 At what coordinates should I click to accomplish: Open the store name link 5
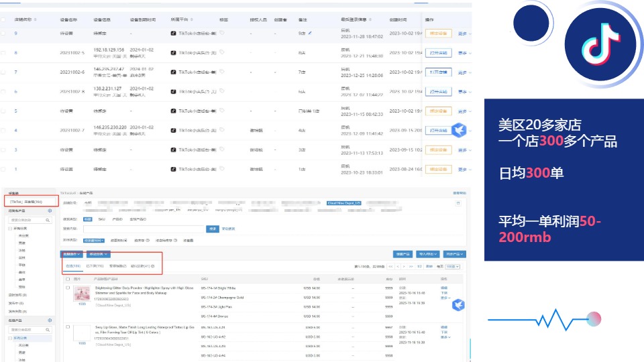tap(15, 111)
